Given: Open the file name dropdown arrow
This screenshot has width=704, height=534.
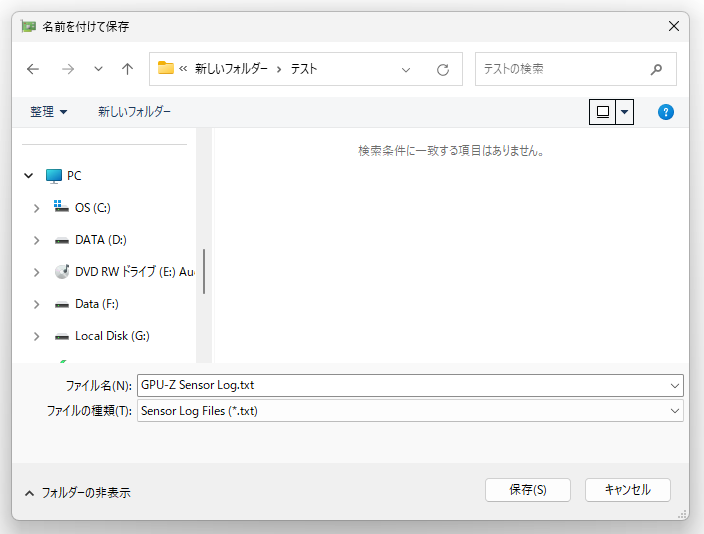Looking at the screenshot, I should point(674,386).
